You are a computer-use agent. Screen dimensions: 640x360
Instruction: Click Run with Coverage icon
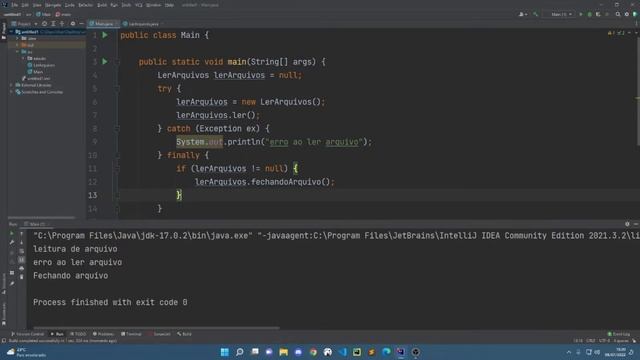[598, 14]
